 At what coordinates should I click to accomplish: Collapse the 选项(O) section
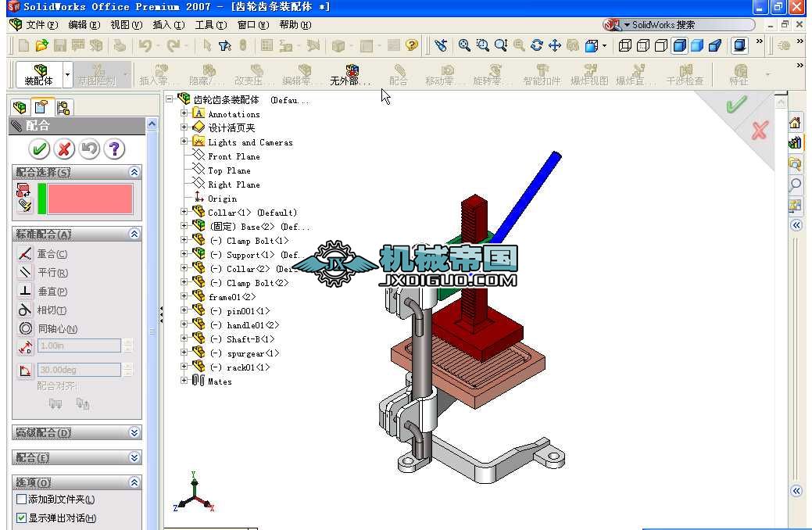pyautogui.click(x=134, y=482)
